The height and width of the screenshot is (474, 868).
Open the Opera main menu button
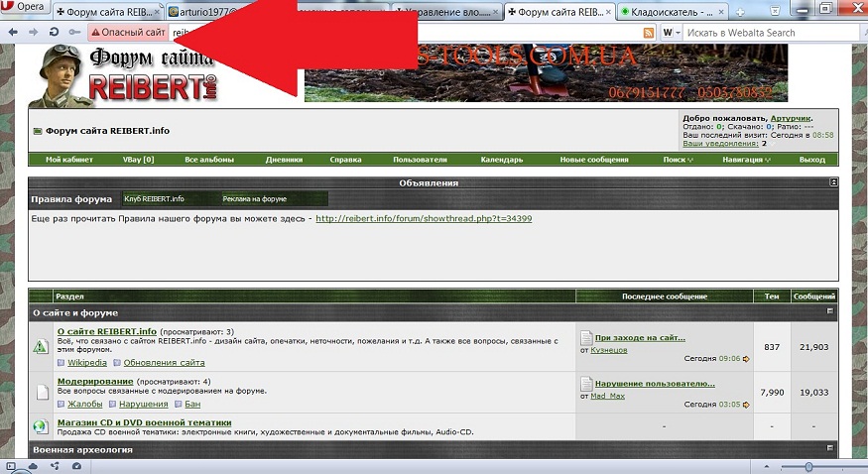(24, 7)
